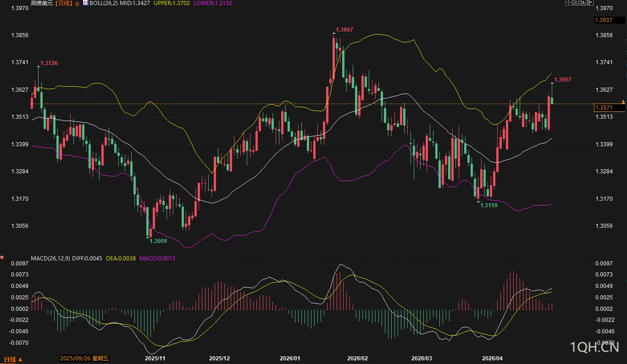This screenshot has height=364, width=627.
Task: Click the 1.3867 high price label
Action: click(x=344, y=30)
